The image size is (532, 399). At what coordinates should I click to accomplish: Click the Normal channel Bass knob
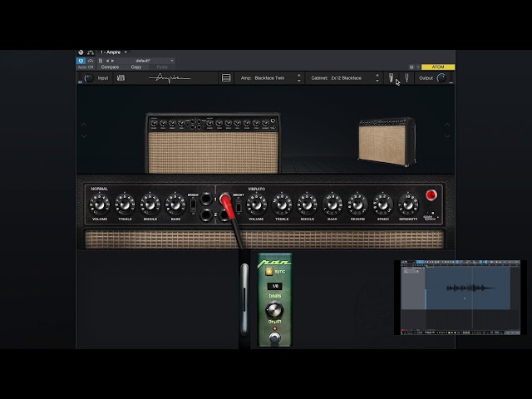pyautogui.click(x=175, y=204)
